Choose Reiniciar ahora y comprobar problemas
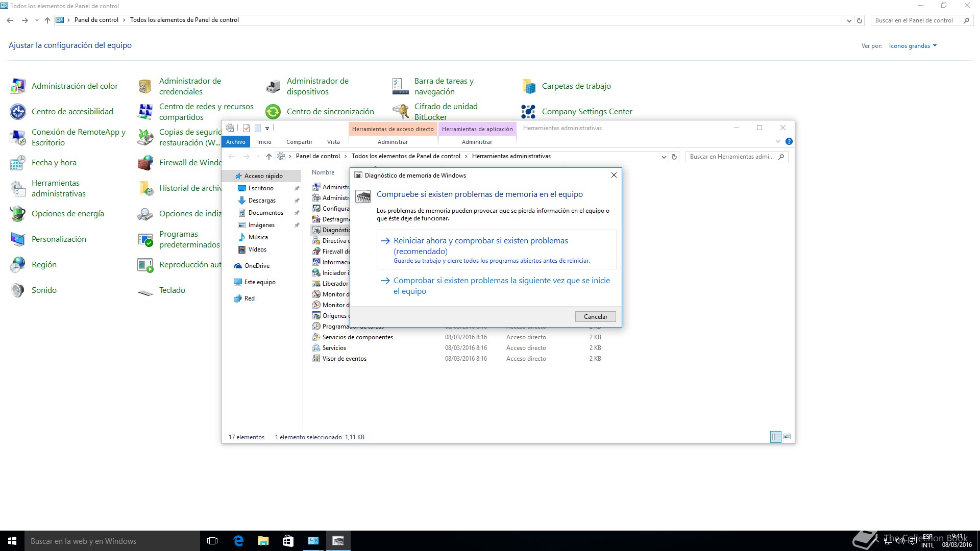 click(x=480, y=246)
